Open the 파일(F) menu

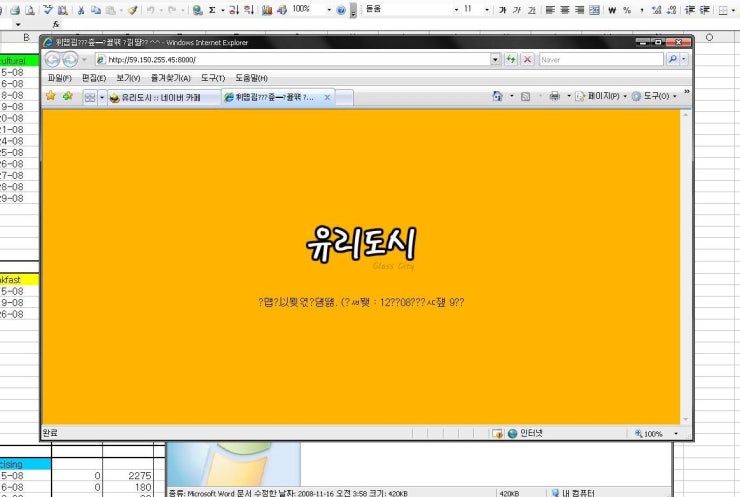59,78
